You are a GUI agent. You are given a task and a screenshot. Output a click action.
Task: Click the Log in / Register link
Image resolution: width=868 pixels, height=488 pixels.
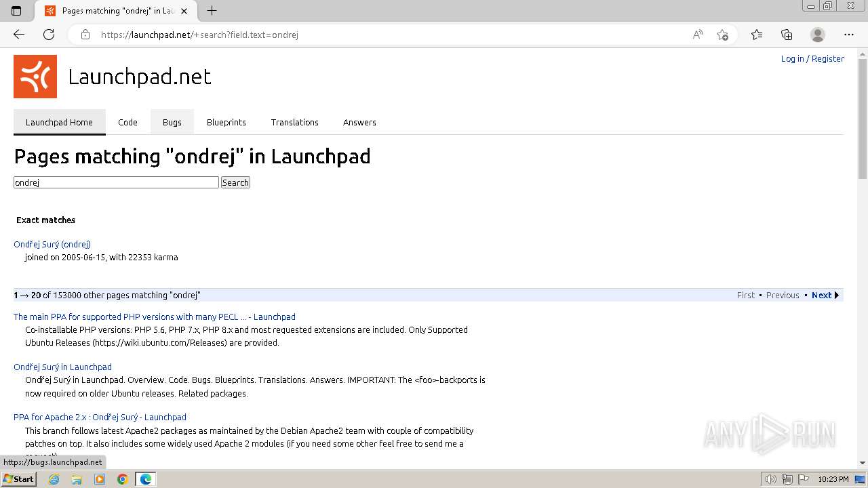[812, 59]
